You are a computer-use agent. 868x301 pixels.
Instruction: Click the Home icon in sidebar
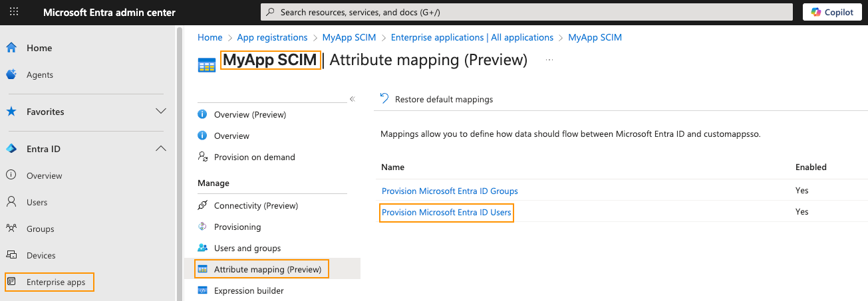[x=11, y=48]
